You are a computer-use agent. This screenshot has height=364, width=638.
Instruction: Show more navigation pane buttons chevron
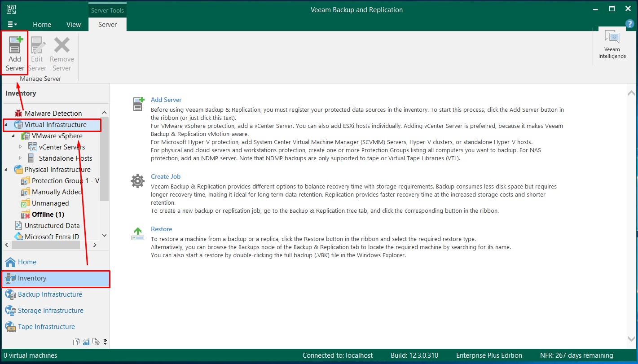(x=105, y=342)
